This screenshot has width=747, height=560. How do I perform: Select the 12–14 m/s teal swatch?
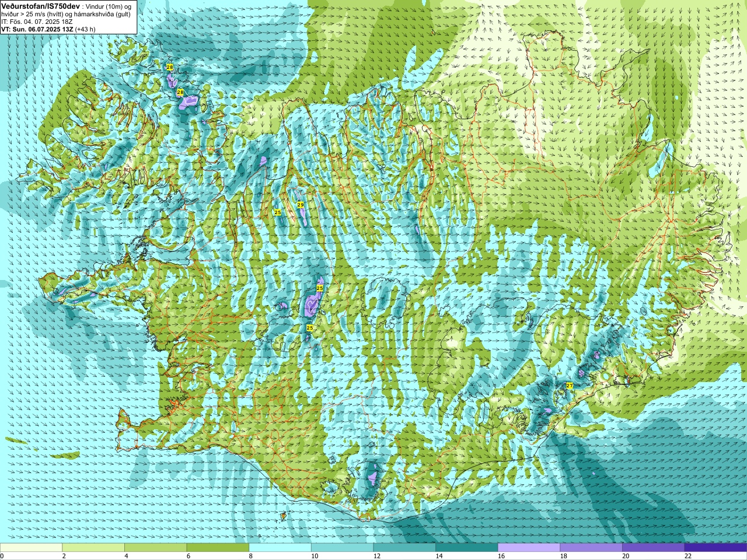pyautogui.click(x=404, y=548)
